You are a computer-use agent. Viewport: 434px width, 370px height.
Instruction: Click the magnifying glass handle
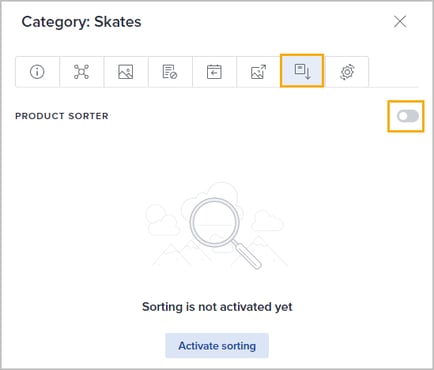247,255
